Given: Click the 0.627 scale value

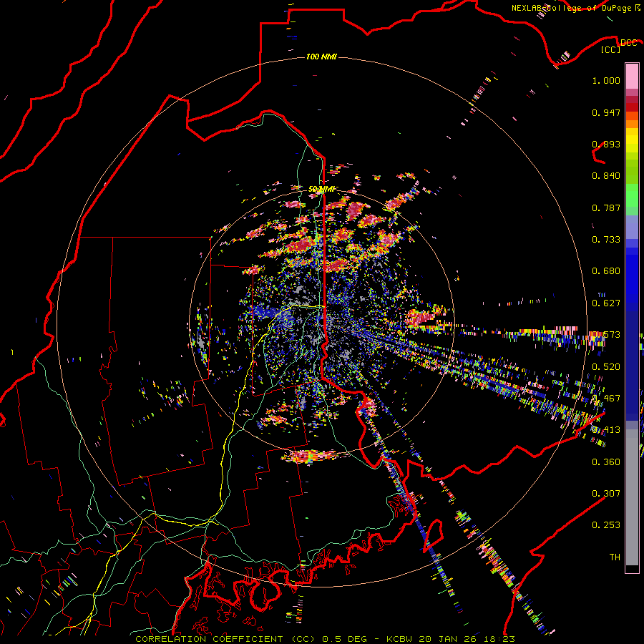Looking at the screenshot, I should click(x=606, y=303).
